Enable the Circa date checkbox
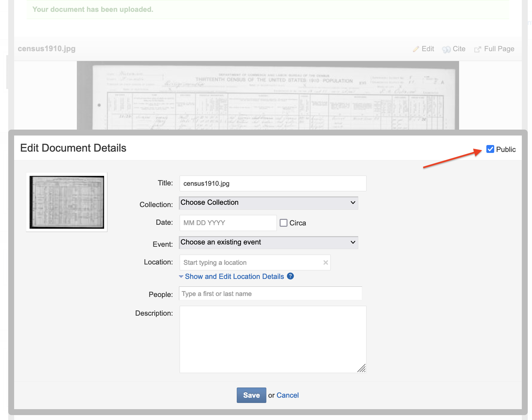This screenshot has width=532, height=420. click(283, 223)
